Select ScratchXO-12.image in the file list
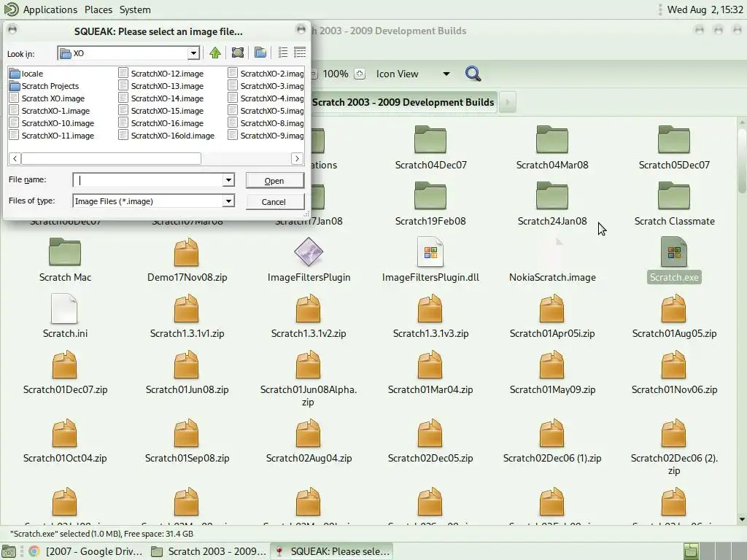 (x=161, y=74)
